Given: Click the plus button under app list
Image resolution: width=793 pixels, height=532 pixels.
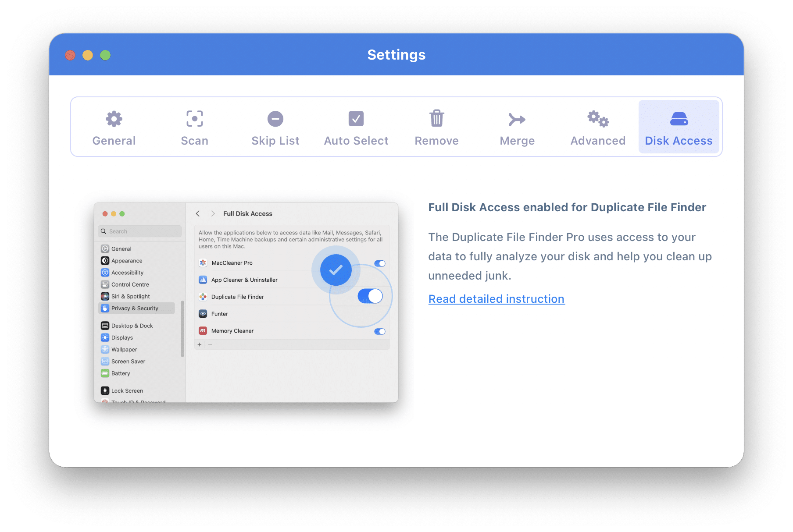Looking at the screenshot, I should click(x=200, y=344).
